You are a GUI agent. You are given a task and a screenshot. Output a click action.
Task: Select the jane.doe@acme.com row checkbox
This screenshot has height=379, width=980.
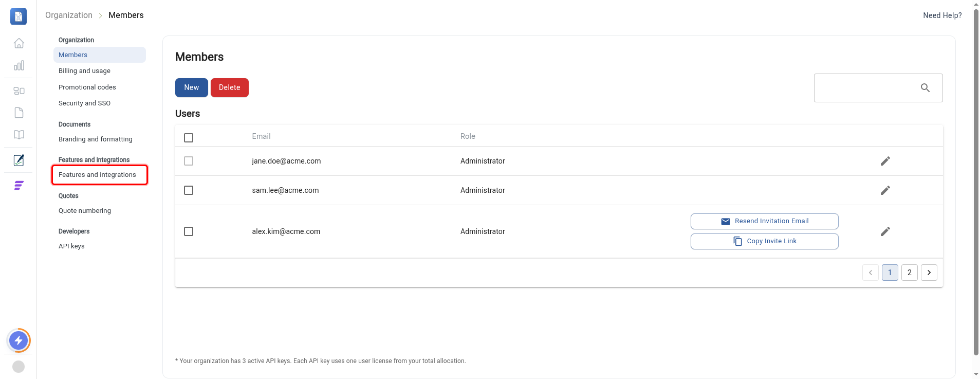tap(189, 161)
